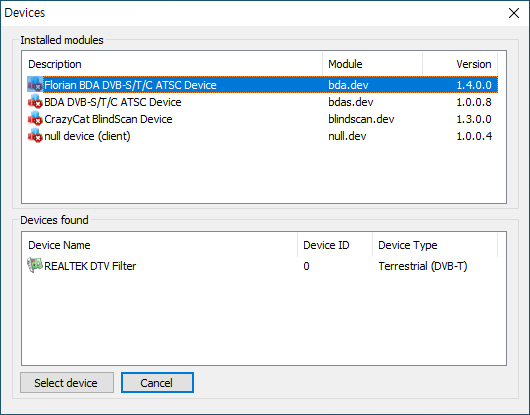Click the blindscan.dev module cell
Screen dimensions: 530x415
[x=361, y=119]
